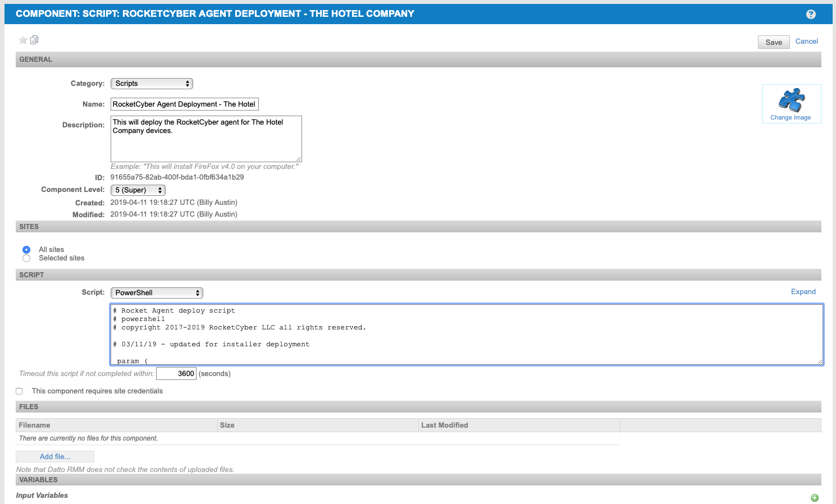Click the Expand link for script editor
This screenshot has height=504, width=836.
click(x=803, y=292)
